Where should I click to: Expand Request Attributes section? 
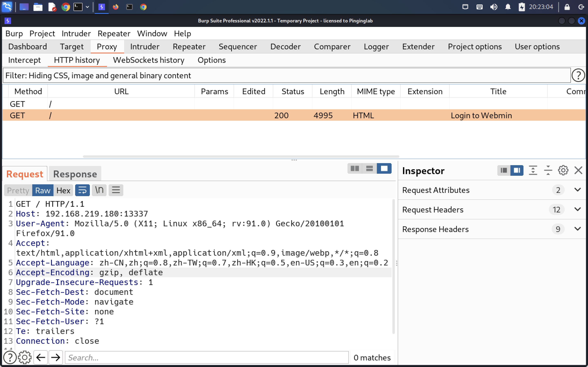[x=577, y=190]
